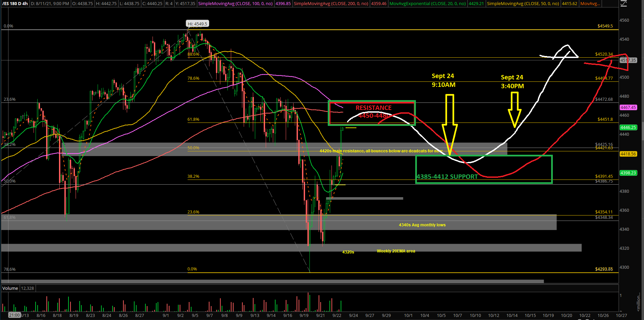Select the RESISTANCE 4450-448 label

pos(374,112)
